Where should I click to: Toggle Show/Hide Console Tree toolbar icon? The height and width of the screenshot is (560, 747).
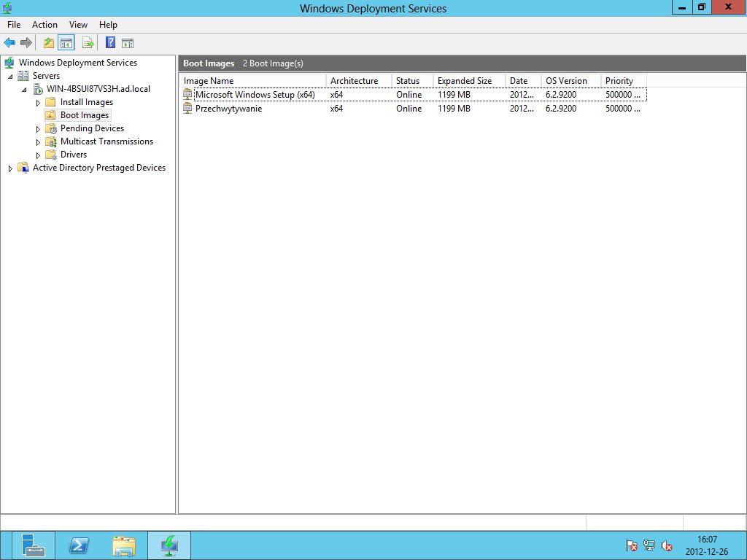(x=66, y=43)
